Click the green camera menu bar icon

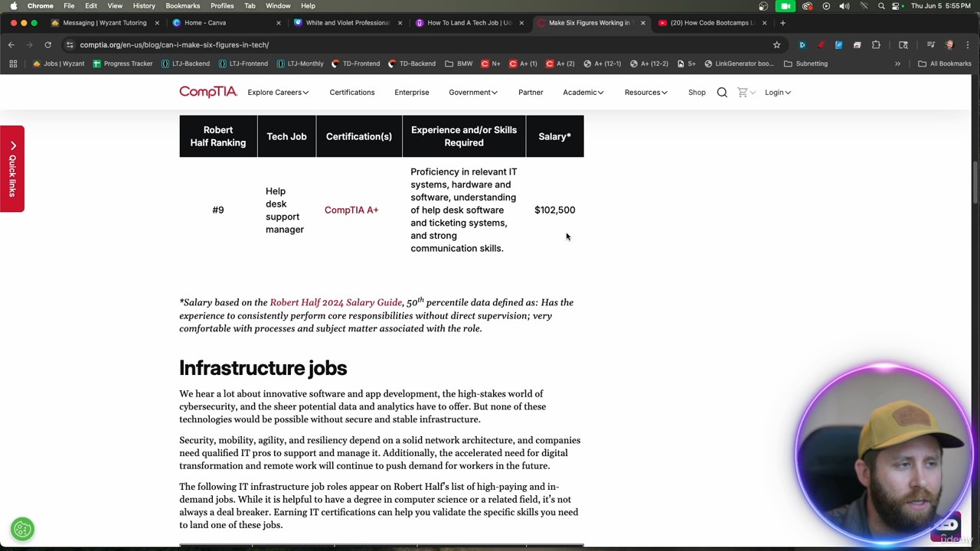click(x=786, y=6)
